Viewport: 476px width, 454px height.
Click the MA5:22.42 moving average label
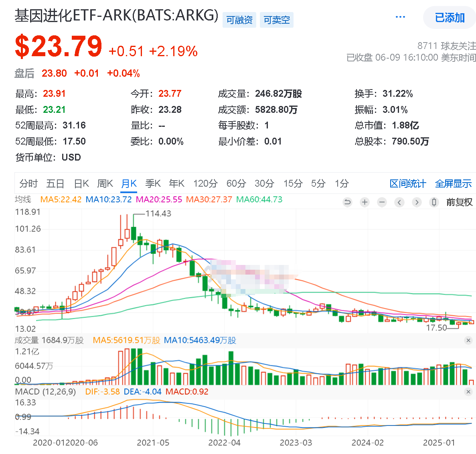pos(61,200)
